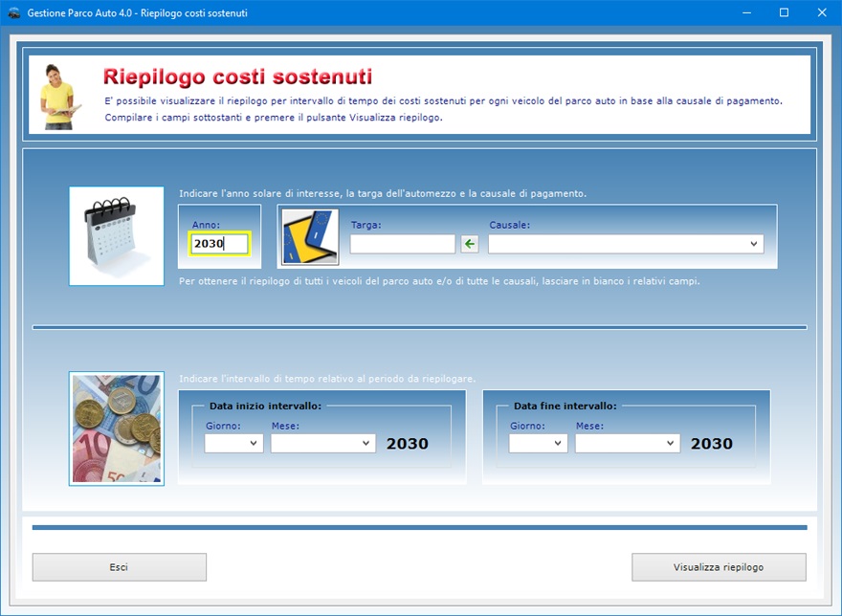Open the Causale dropdown list
This screenshot has width=842, height=616.
tap(626, 244)
